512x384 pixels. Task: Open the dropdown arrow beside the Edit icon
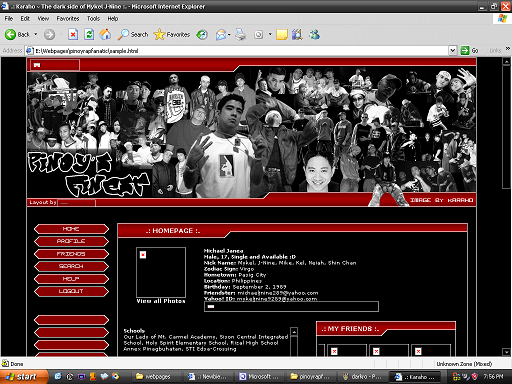coord(270,34)
